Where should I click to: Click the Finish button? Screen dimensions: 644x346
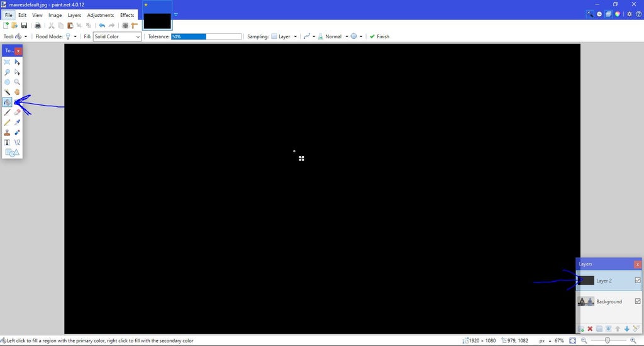click(379, 36)
